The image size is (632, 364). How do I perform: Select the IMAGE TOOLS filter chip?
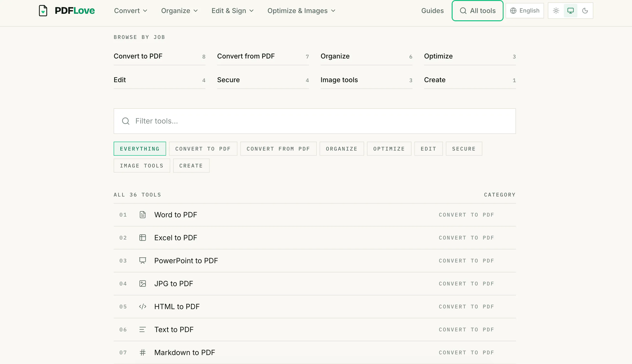click(x=142, y=166)
